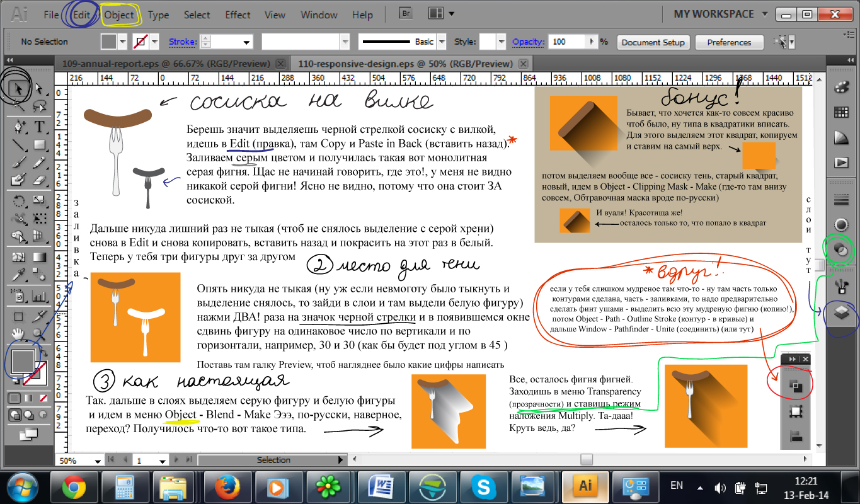Choose the Type tool

point(39,126)
